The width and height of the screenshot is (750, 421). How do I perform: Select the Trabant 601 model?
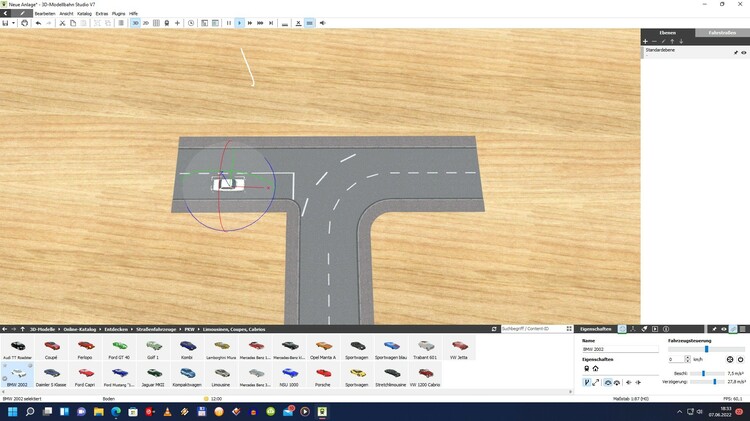pyautogui.click(x=425, y=349)
